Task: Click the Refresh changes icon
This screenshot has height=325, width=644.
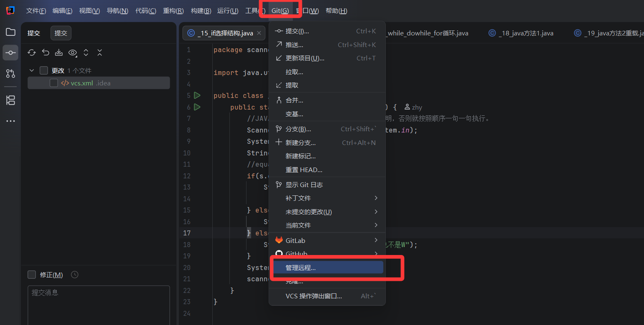Action: click(x=32, y=52)
